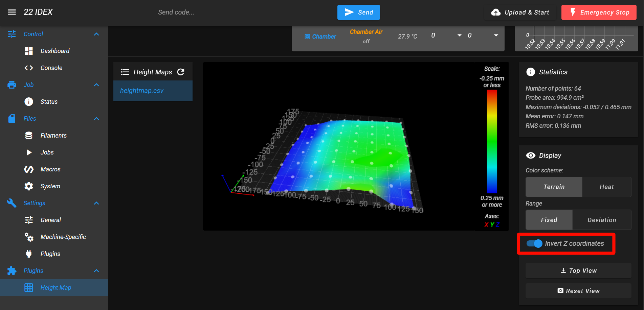This screenshot has height=310, width=644.
Task: Click the Statistics info icon
Action: pos(531,72)
